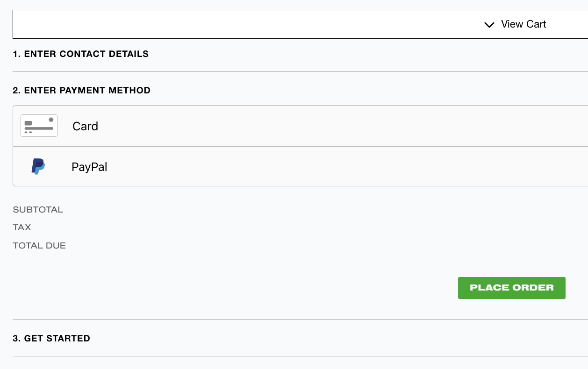588x369 pixels.
Task: Open the Get Started section
Action: (x=51, y=338)
